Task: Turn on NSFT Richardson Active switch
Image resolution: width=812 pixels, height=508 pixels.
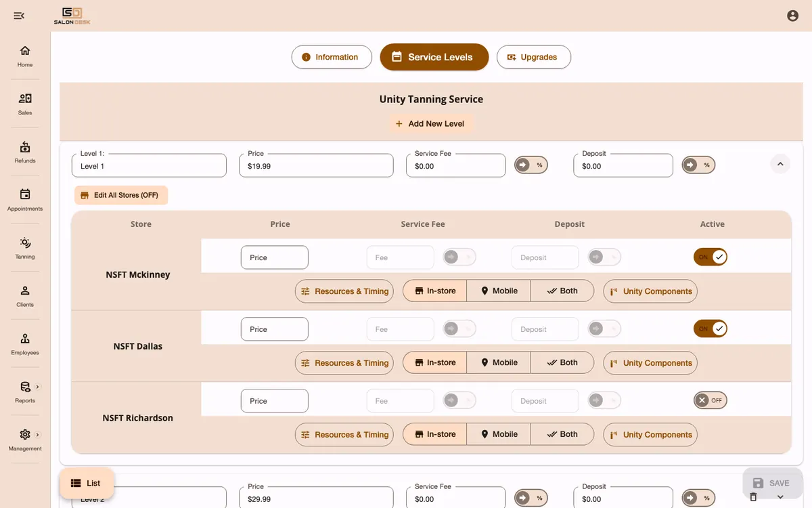Action: pyautogui.click(x=710, y=400)
